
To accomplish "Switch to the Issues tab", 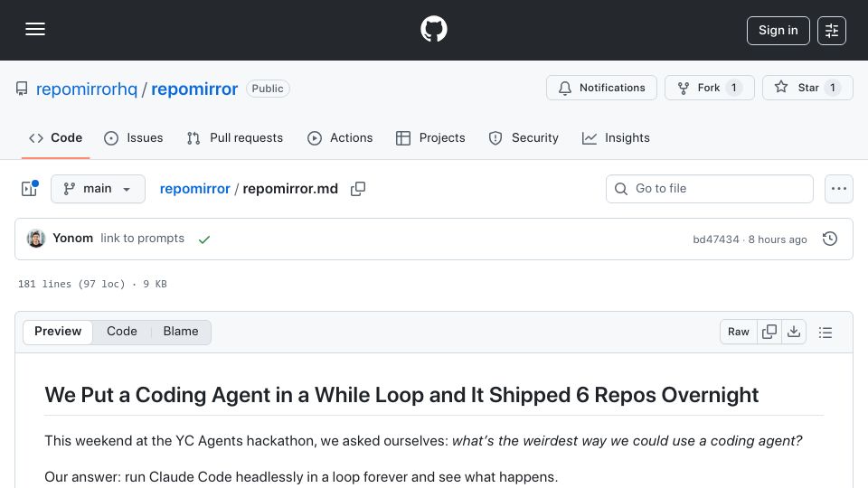I will [x=134, y=137].
